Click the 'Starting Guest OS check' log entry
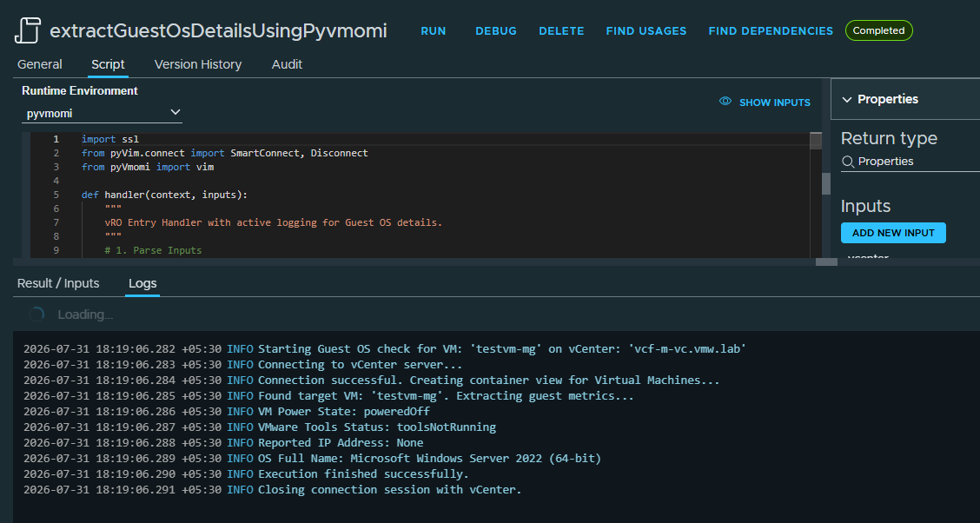 [x=384, y=349]
